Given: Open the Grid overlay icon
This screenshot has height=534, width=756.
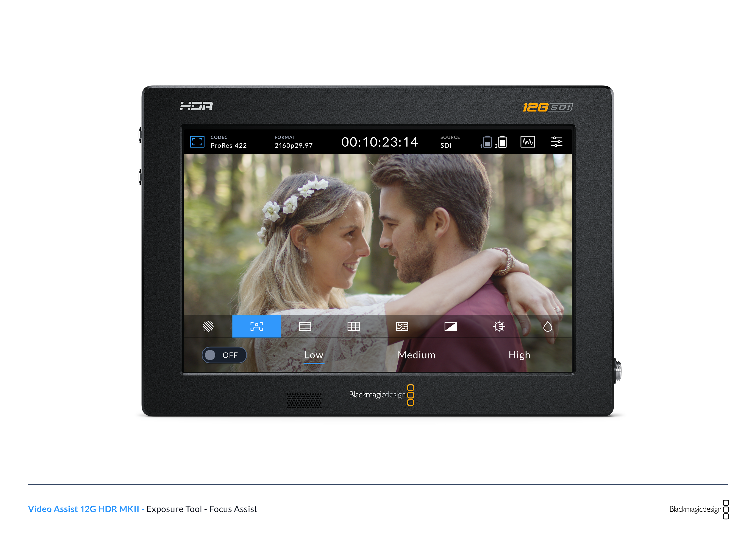Looking at the screenshot, I should 353,326.
